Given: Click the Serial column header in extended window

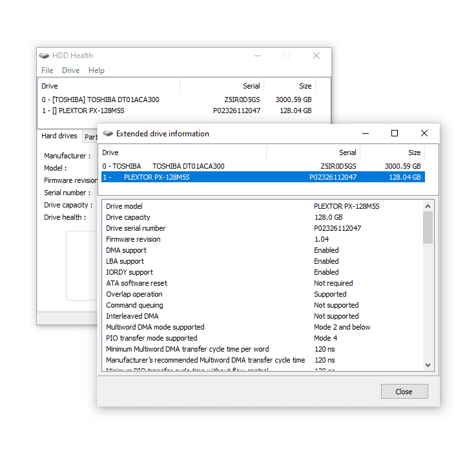Looking at the screenshot, I should tap(313, 153).
